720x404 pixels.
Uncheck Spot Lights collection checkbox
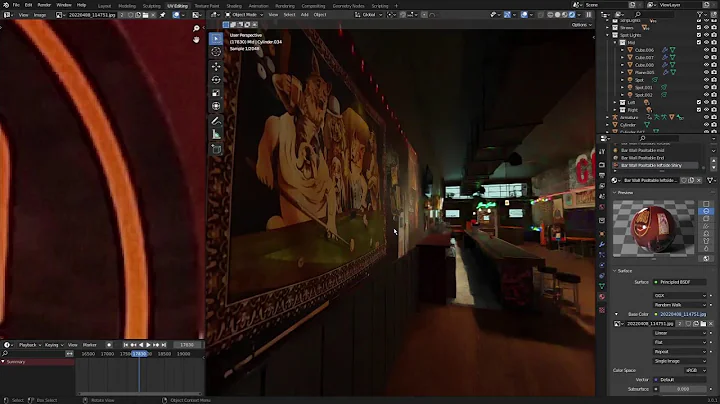tap(699, 35)
